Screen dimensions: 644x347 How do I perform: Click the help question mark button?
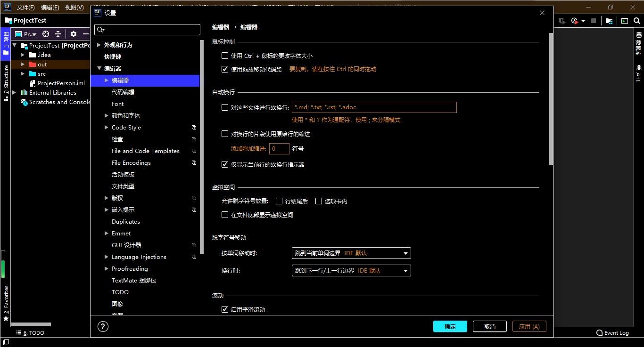coord(103,326)
